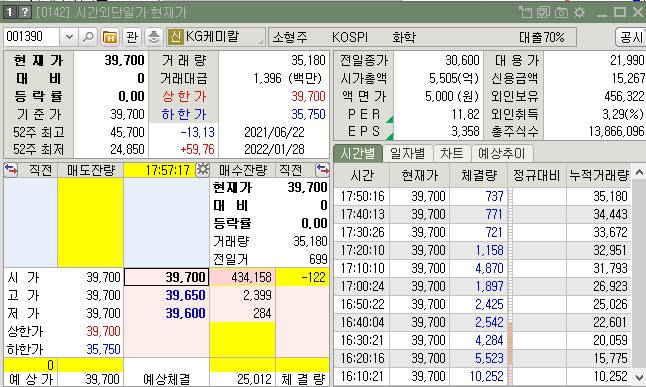
Task: Click the swap arrows icon beside 직전 매도잔량
Action: pyautogui.click(x=11, y=170)
